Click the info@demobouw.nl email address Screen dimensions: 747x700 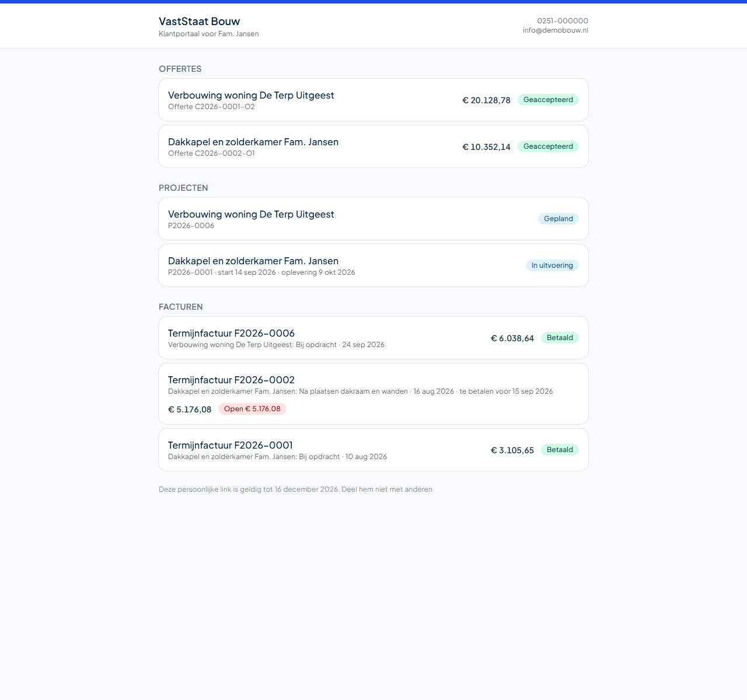tap(556, 30)
